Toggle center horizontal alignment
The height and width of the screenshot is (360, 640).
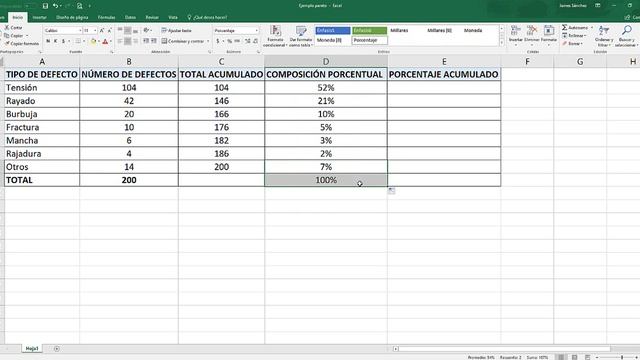[128, 41]
